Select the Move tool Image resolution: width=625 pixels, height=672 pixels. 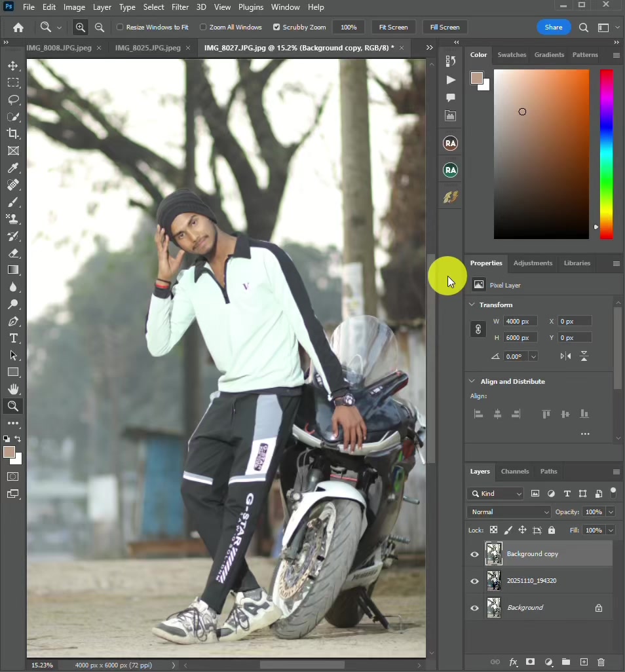click(x=13, y=65)
